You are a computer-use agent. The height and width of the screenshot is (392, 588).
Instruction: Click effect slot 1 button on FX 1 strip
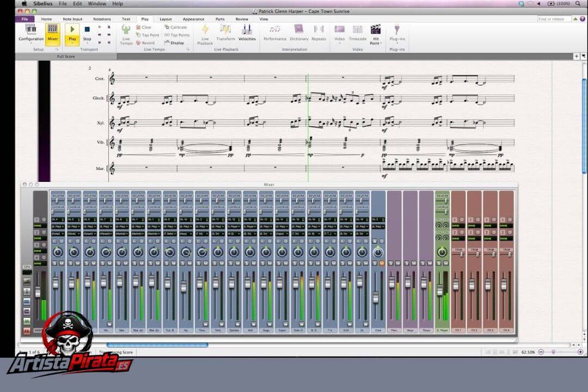pos(455,220)
